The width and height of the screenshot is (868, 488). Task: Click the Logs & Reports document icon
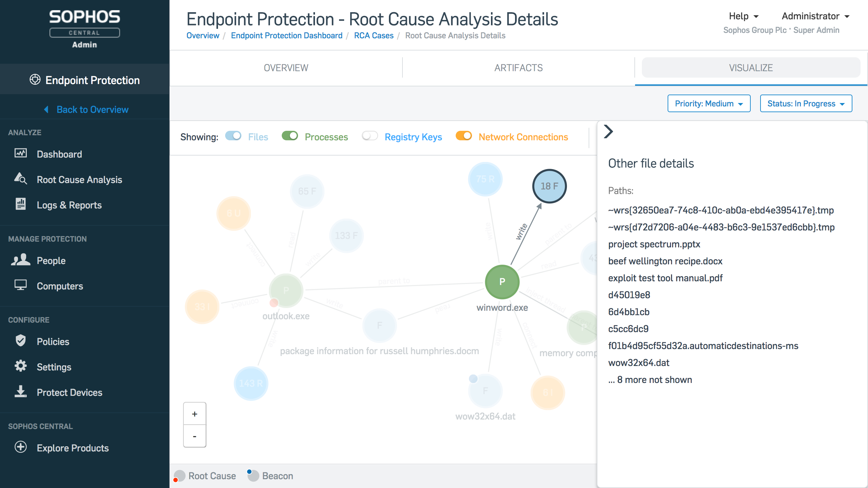(21, 204)
